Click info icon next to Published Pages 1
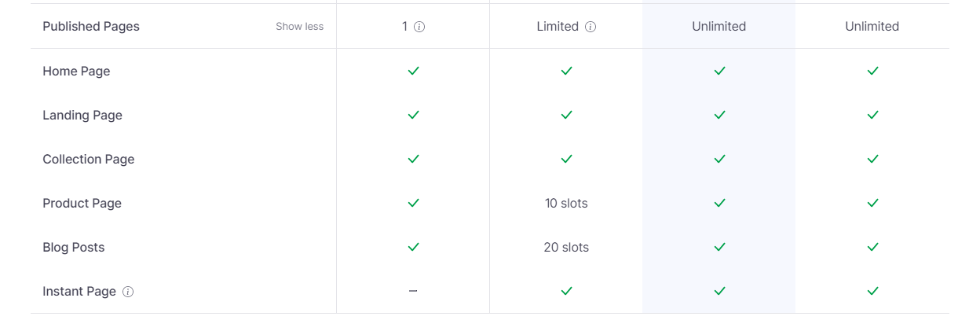The height and width of the screenshot is (320, 980). (x=419, y=27)
